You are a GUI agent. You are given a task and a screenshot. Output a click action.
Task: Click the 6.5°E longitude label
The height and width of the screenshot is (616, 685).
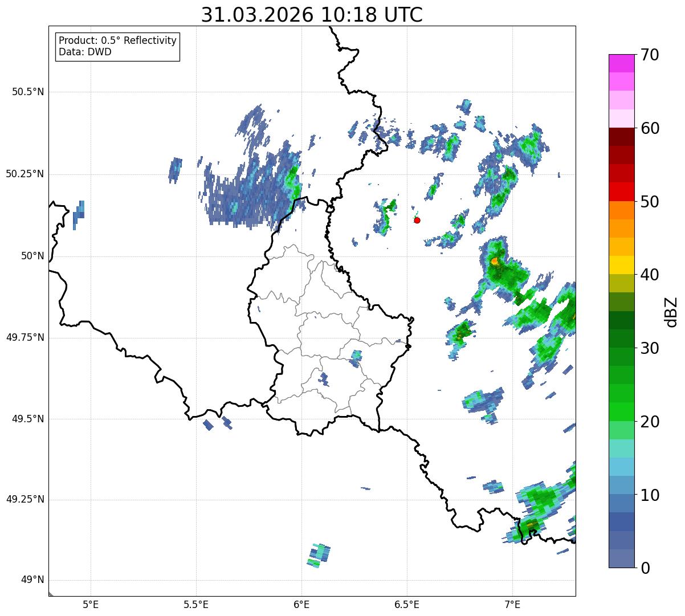(407, 604)
